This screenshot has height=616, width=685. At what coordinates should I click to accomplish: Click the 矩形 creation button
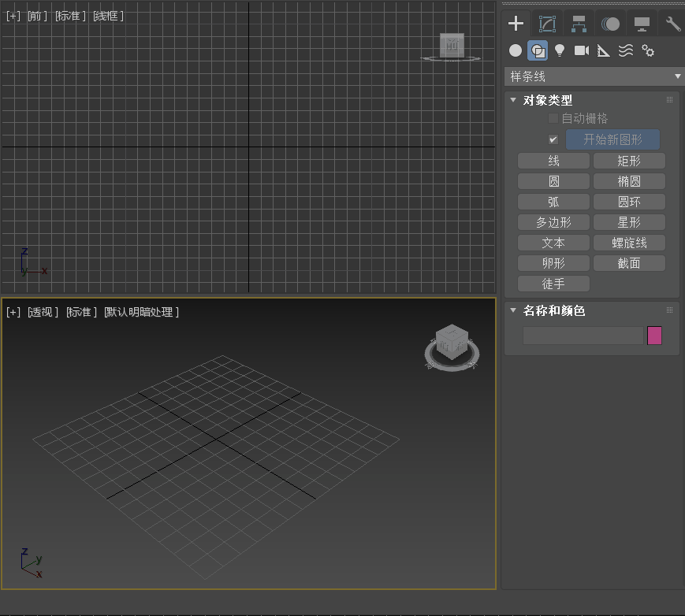pyautogui.click(x=629, y=160)
